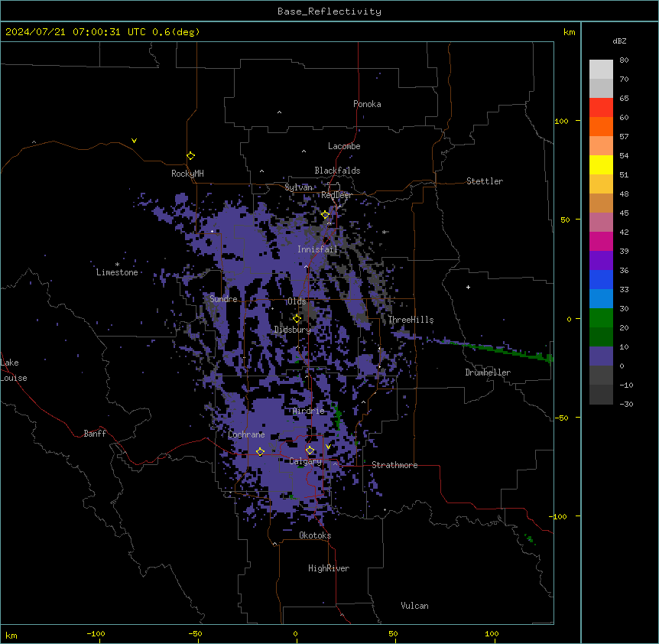The height and width of the screenshot is (644, 659).
Task: Click the Calgary label
Action: pyautogui.click(x=306, y=461)
